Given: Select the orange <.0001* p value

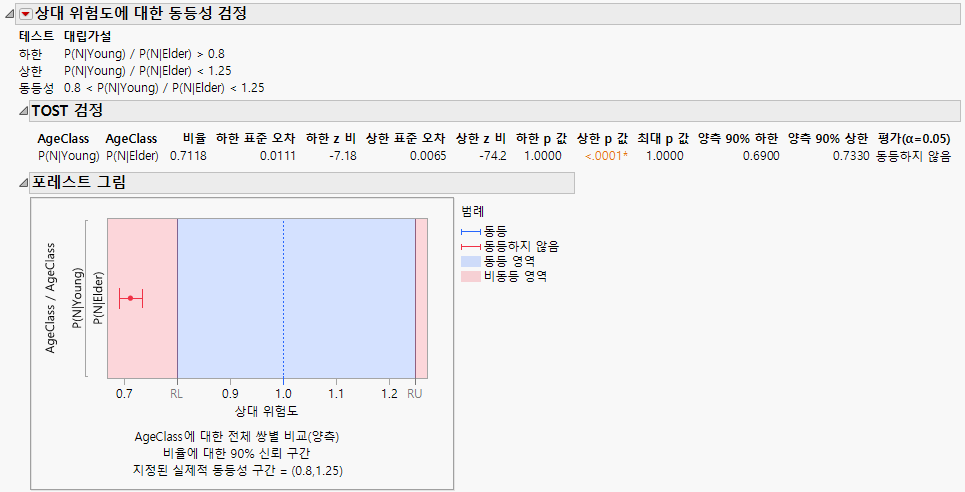Looking at the screenshot, I should coord(606,156).
